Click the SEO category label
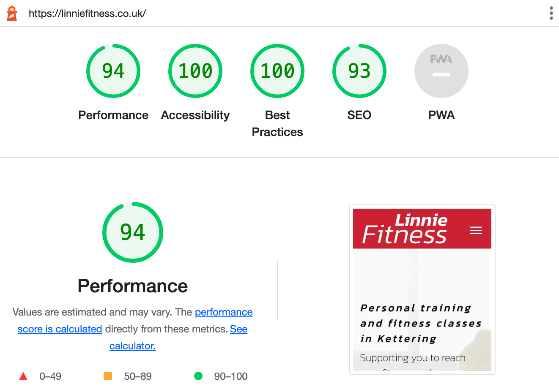This screenshot has height=392, width=559. click(x=359, y=114)
